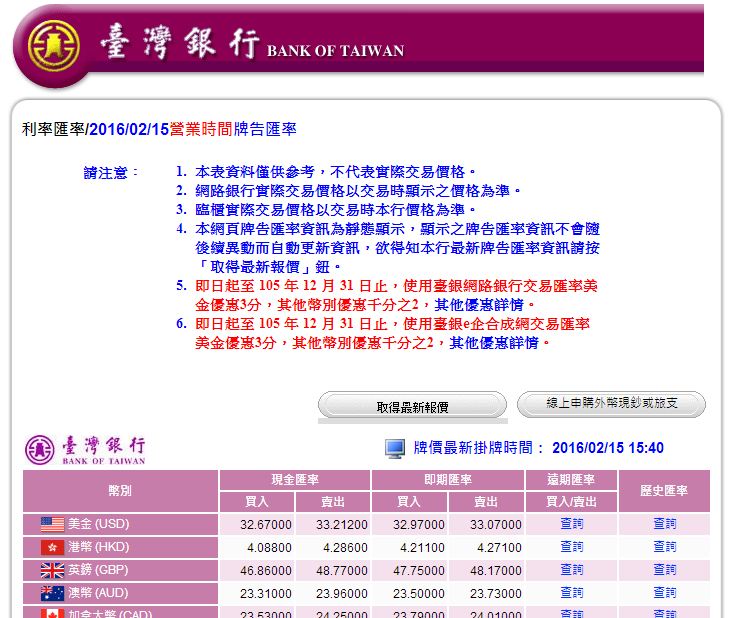Viewport: 738px width, 618px height.
Task: Click the UK flag in GBP row
Action: pos(52,570)
